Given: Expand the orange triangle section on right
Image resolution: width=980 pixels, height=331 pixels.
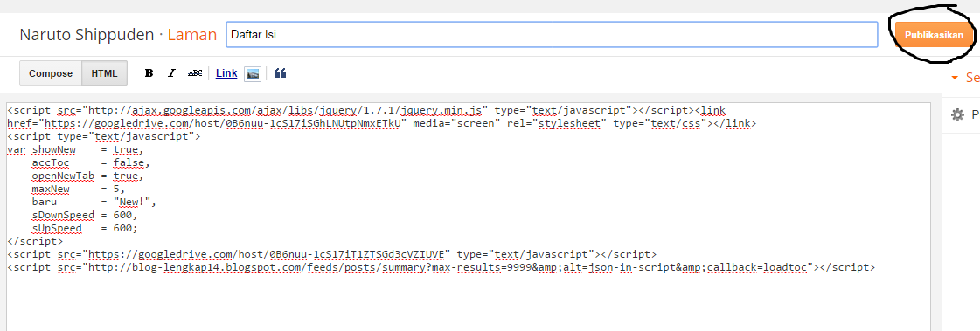Looking at the screenshot, I should click(955, 78).
